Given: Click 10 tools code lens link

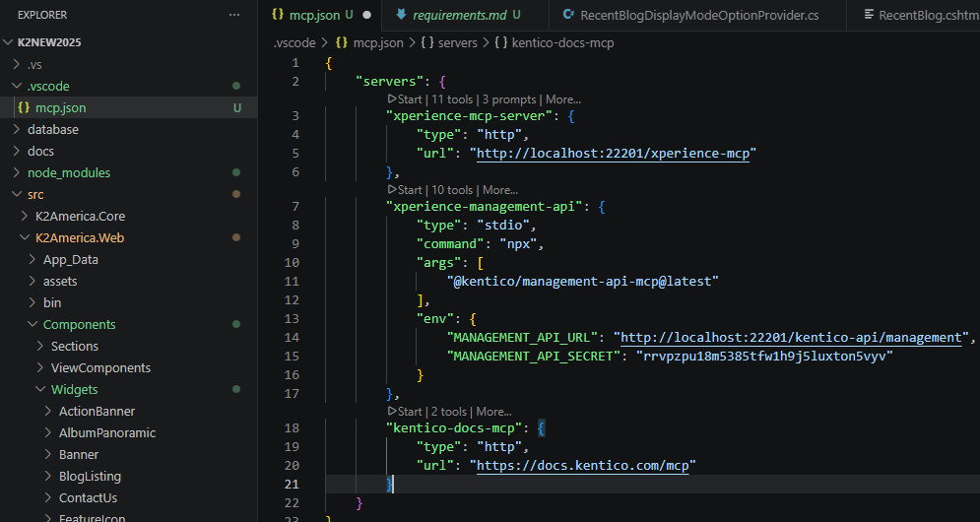Looking at the screenshot, I should pyautogui.click(x=452, y=189).
